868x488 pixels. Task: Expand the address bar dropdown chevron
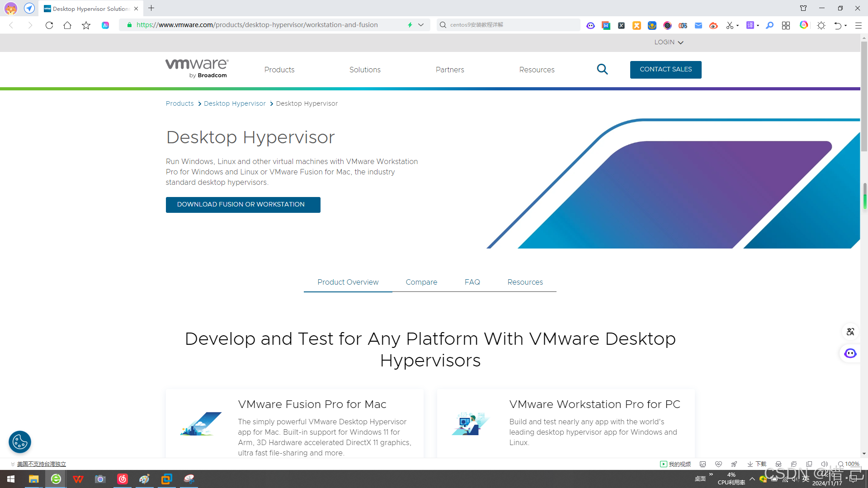[x=421, y=25]
